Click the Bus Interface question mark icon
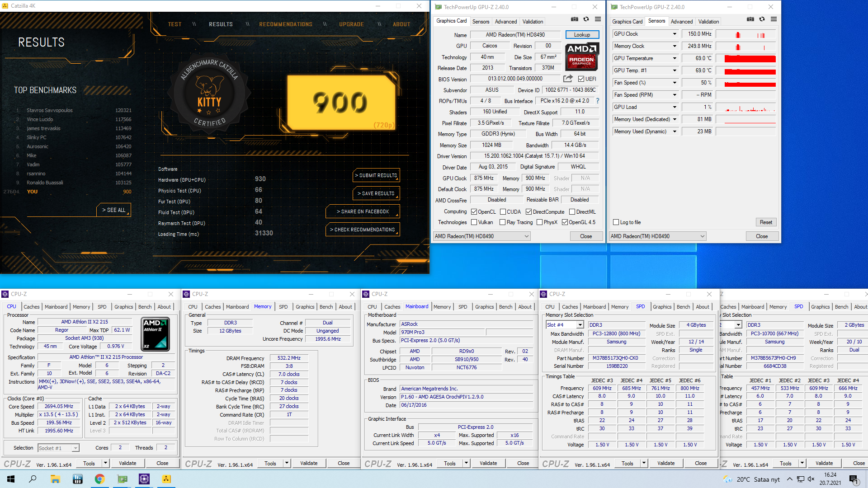The width and height of the screenshot is (868, 488). point(597,101)
